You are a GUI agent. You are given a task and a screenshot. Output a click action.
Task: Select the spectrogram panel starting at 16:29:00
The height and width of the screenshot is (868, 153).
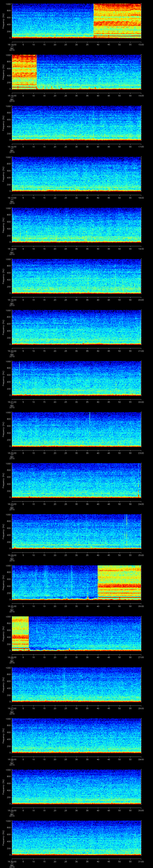[x=76, y=787]
